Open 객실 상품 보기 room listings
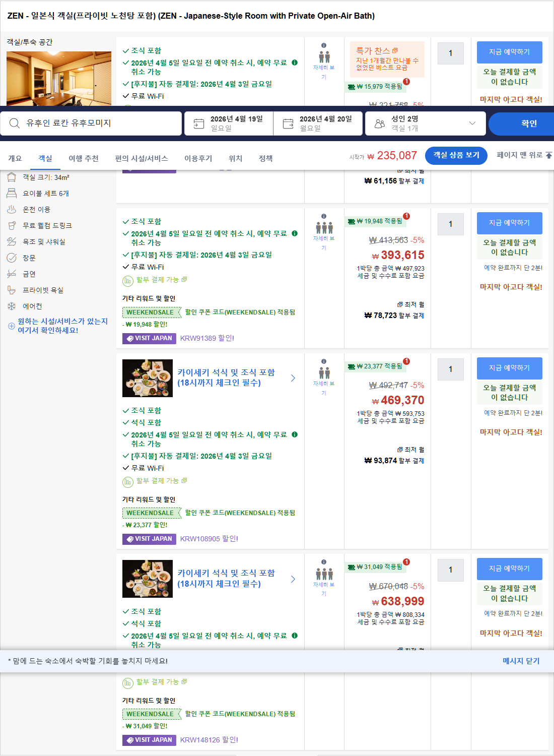Image resolution: width=554 pixels, height=756 pixels. point(456,155)
